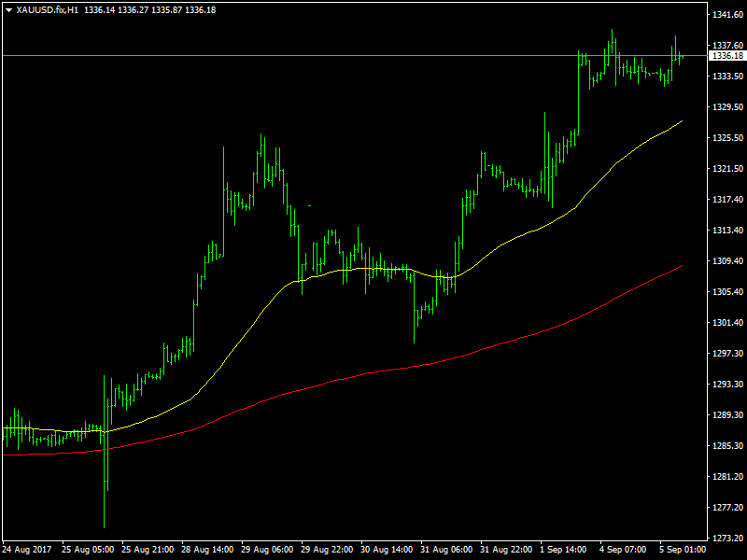Image resolution: width=747 pixels, height=560 pixels.
Task: Click the 1325.50 price scale label
Action: click(x=727, y=137)
